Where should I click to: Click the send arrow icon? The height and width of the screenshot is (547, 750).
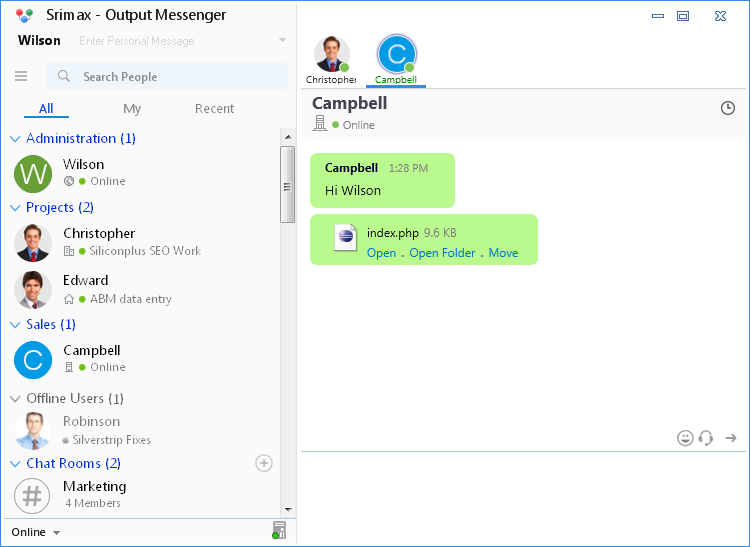click(x=731, y=438)
